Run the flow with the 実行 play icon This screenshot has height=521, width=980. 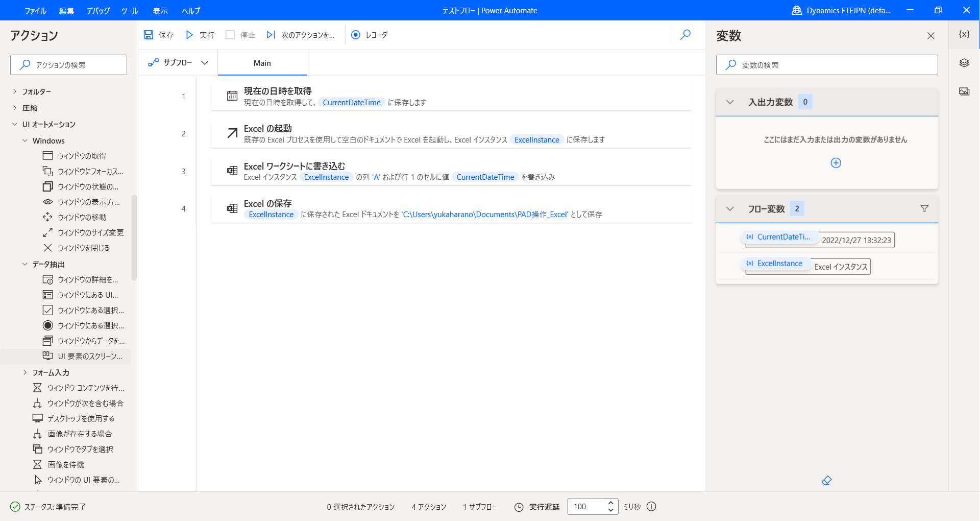[189, 35]
